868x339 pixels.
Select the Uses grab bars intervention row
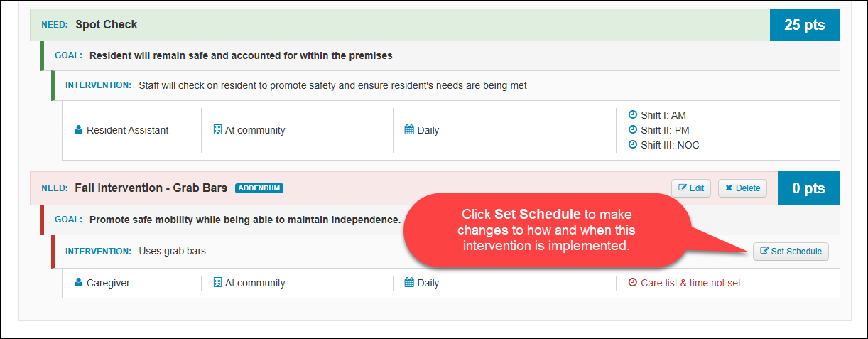445,252
